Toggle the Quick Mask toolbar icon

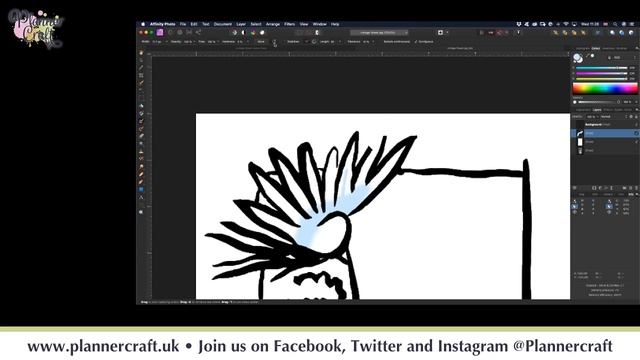440,33
